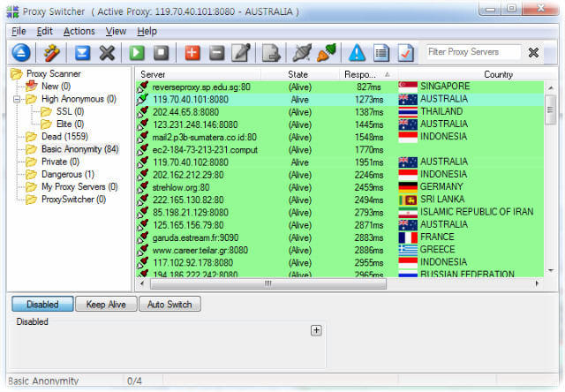Edit proxy with pencil icon
The image size is (565, 392).
[241, 53]
